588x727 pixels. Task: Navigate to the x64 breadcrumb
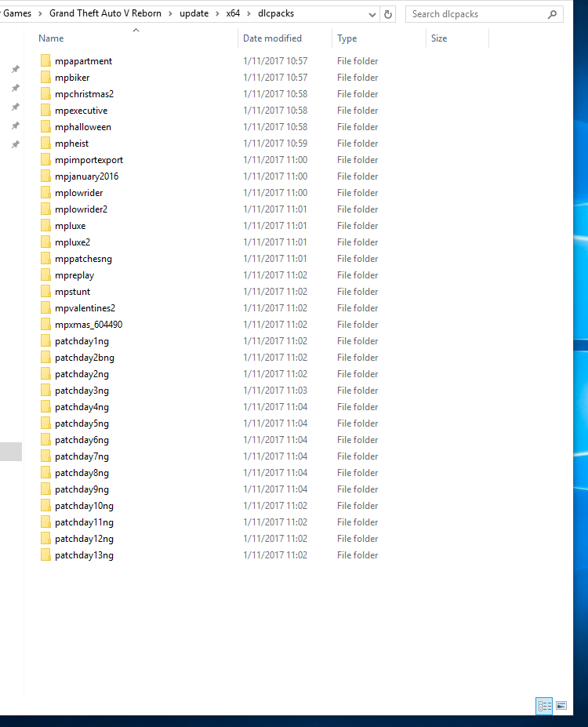233,13
